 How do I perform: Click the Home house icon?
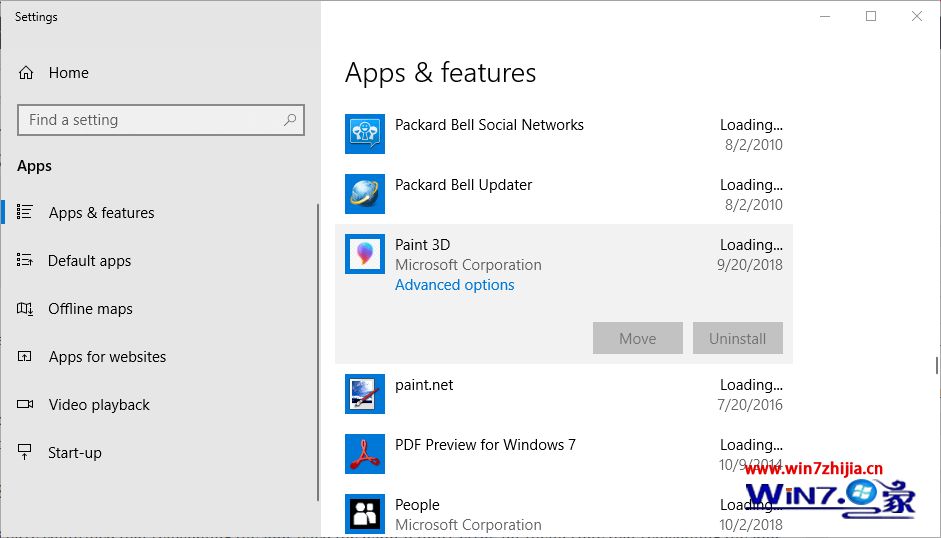click(x=26, y=73)
